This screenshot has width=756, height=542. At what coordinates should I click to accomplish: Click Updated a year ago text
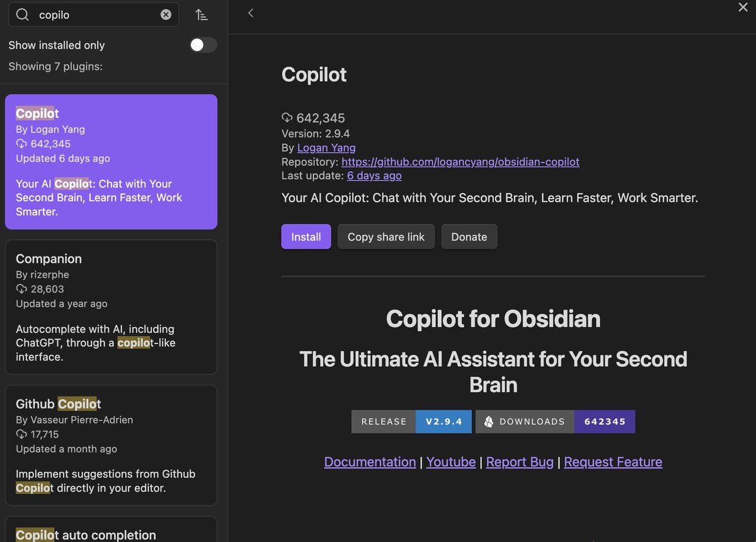point(62,303)
